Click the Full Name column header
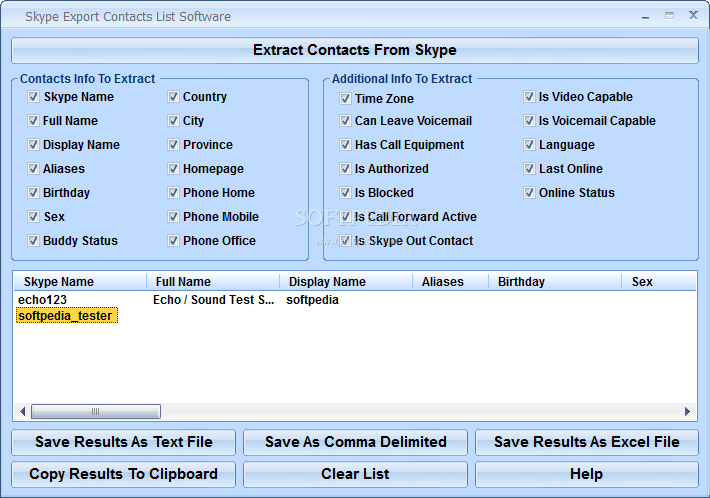710x498 pixels. [213, 282]
